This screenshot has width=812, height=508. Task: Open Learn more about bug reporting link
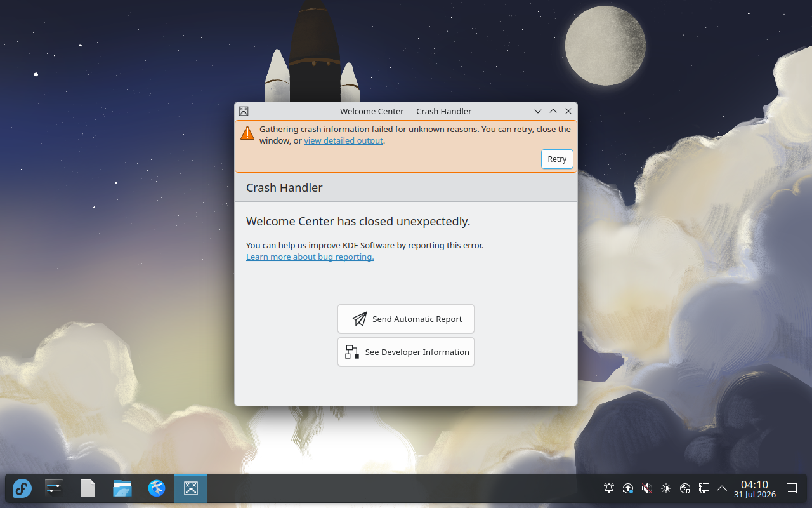tap(310, 257)
